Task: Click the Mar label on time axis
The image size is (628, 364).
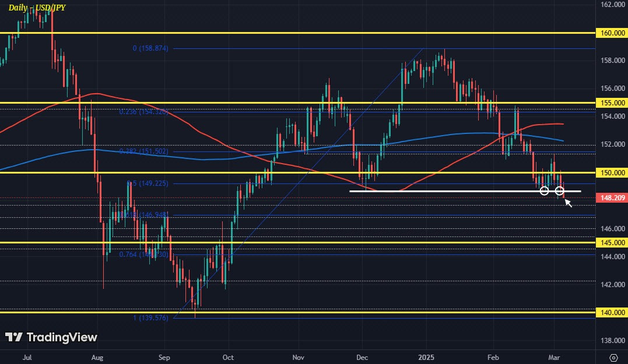Action: click(554, 357)
